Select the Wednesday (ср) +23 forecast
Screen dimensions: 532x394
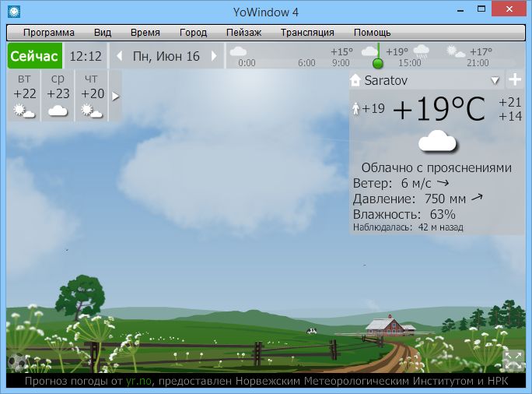[x=58, y=96]
